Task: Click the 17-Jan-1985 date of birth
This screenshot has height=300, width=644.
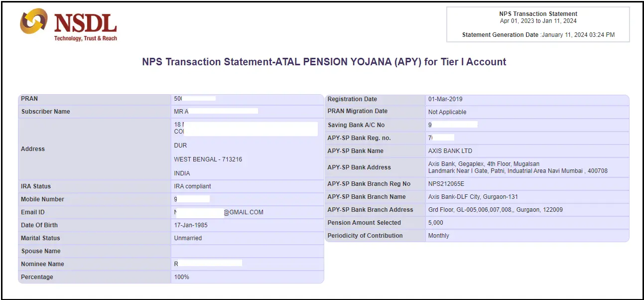Action: coord(191,225)
